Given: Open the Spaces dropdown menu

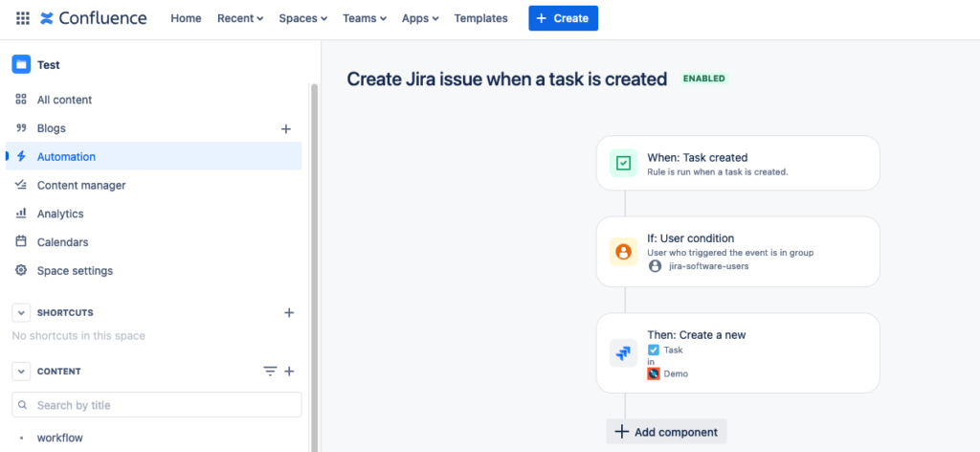Looking at the screenshot, I should coord(303,18).
